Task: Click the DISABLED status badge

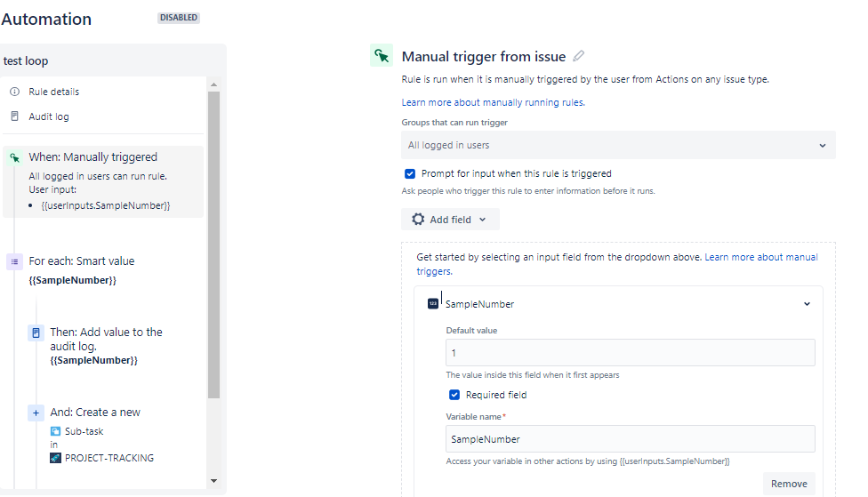Action: pyautogui.click(x=178, y=18)
